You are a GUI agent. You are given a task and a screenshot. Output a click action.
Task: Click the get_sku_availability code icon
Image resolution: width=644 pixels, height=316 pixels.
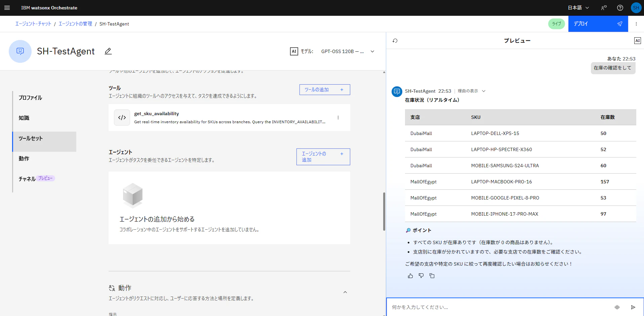[122, 118]
